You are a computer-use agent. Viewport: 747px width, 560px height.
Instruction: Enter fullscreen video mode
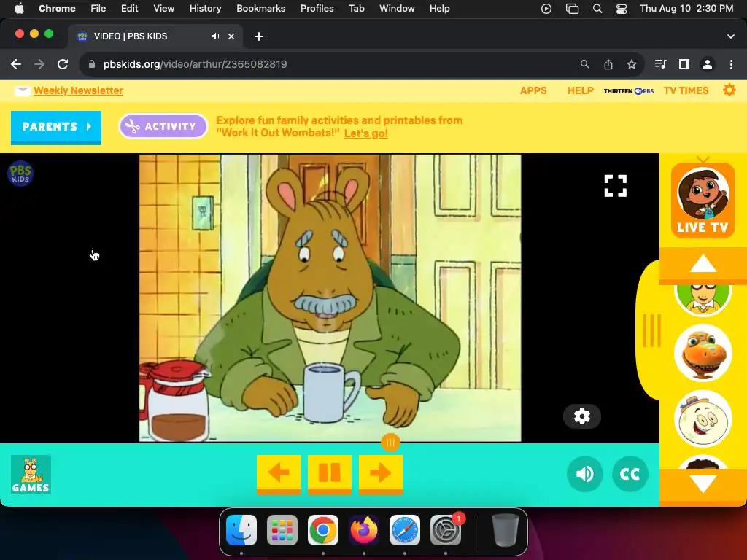(x=615, y=186)
